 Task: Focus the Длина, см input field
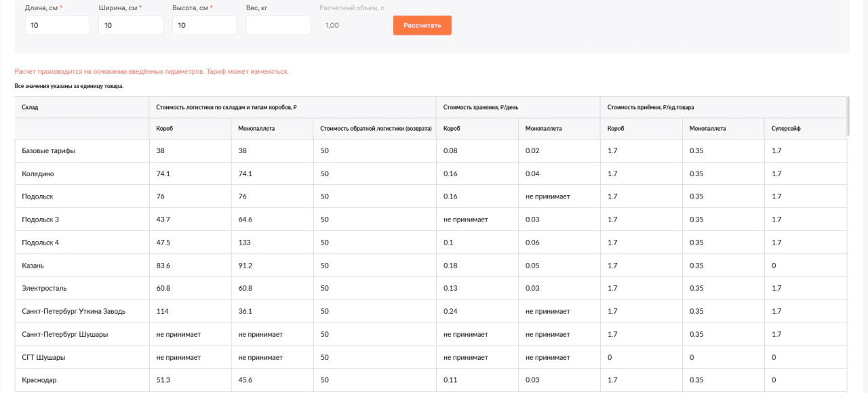pyautogui.click(x=57, y=25)
